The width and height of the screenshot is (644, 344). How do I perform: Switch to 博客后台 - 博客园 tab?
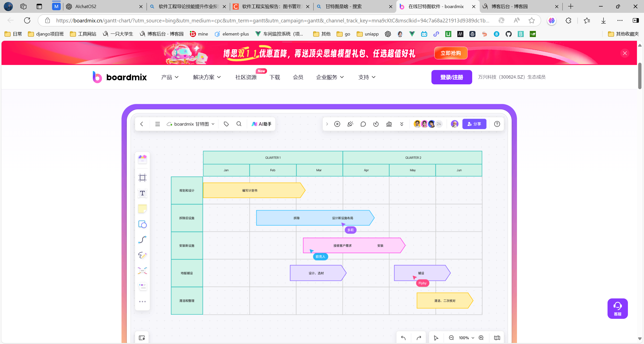click(x=521, y=7)
